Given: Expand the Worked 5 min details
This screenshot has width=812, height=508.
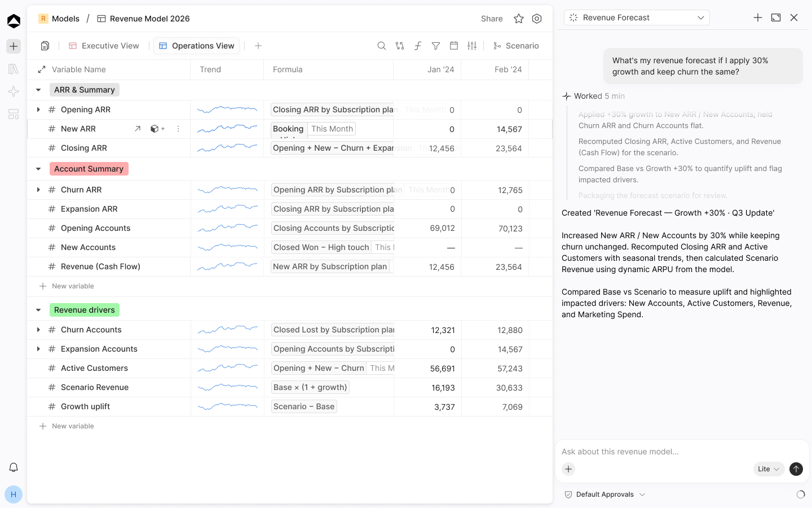Looking at the screenshot, I should (593, 96).
